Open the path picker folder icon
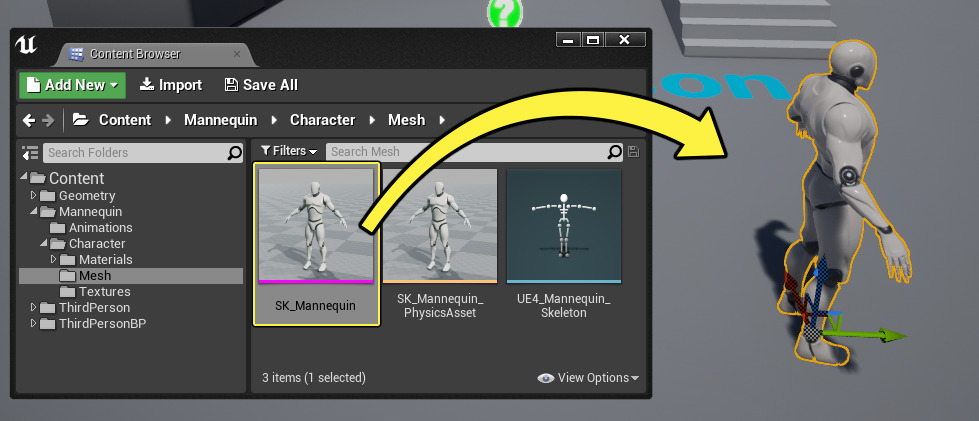Screen dimensions: 979x421 pos(80,120)
